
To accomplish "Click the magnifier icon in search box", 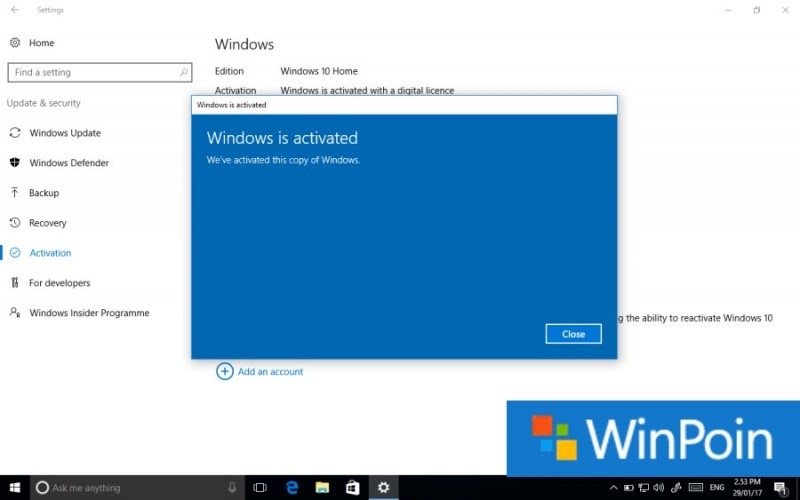I will point(183,72).
